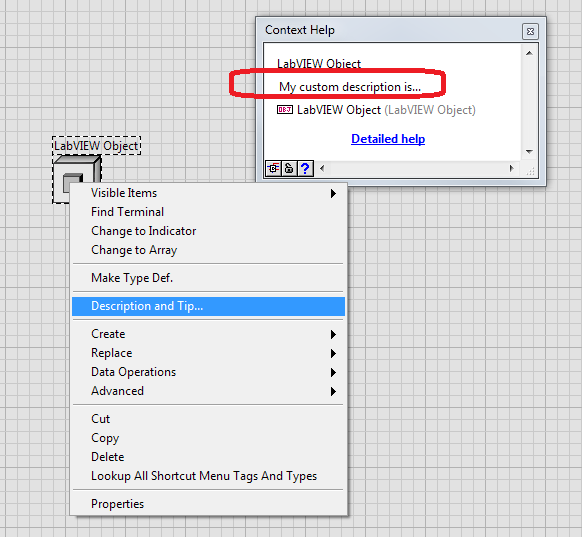The image size is (582, 537).
Task: Click the Context Help scroll up arrow
Action: 529,53
